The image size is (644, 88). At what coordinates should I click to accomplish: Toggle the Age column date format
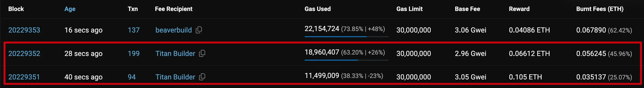pos(70,9)
